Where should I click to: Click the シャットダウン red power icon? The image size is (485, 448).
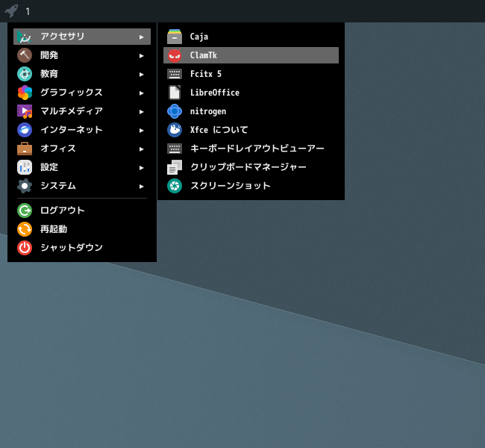25,248
